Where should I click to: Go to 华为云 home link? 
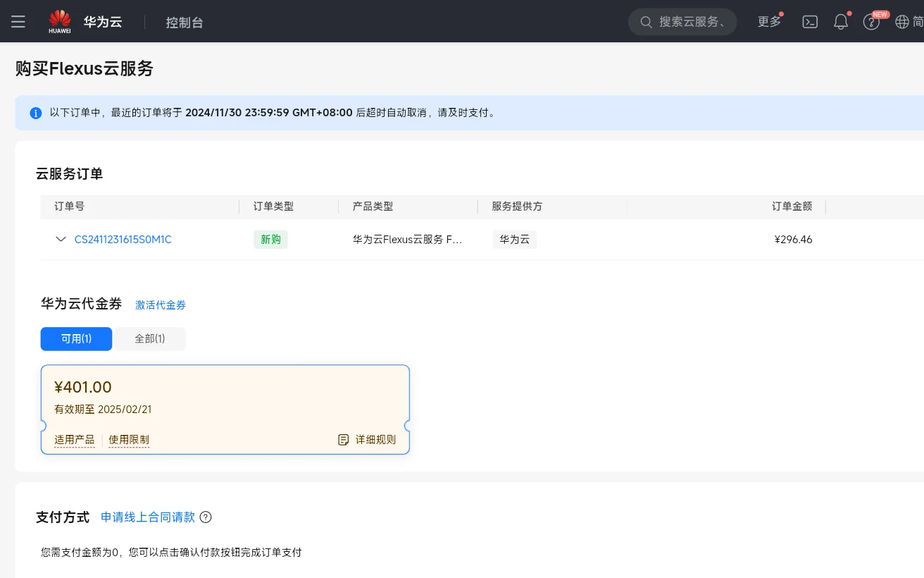103,22
